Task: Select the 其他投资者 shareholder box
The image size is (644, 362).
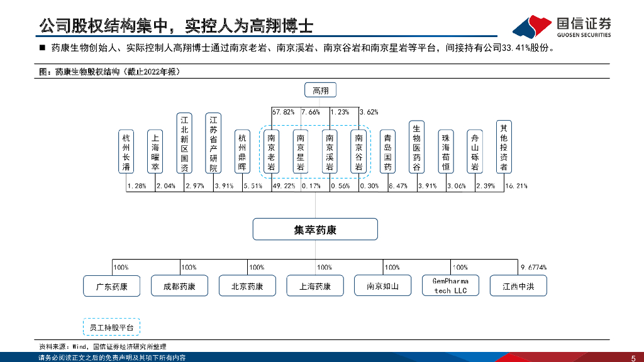Action: (504, 147)
